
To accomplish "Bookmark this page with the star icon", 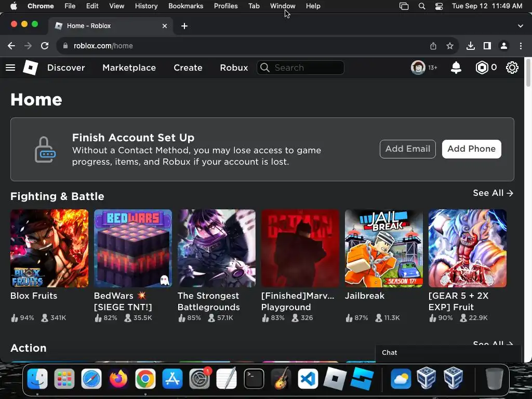I will coord(450,46).
